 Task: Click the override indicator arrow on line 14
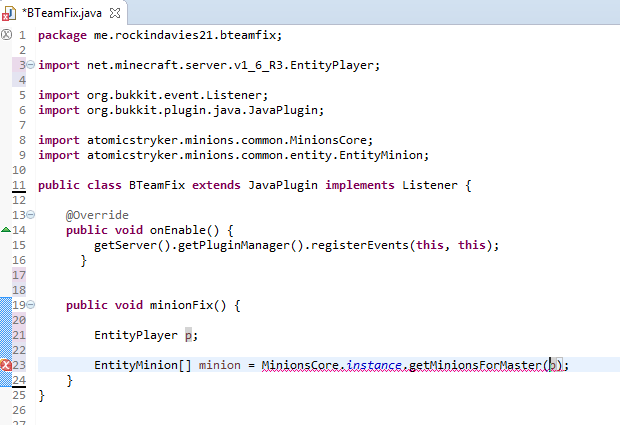pyautogui.click(x=6, y=230)
